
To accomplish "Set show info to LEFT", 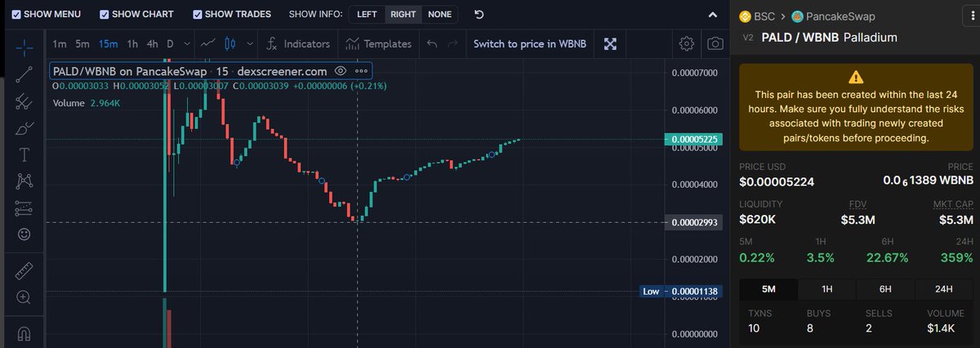I will 367,14.
